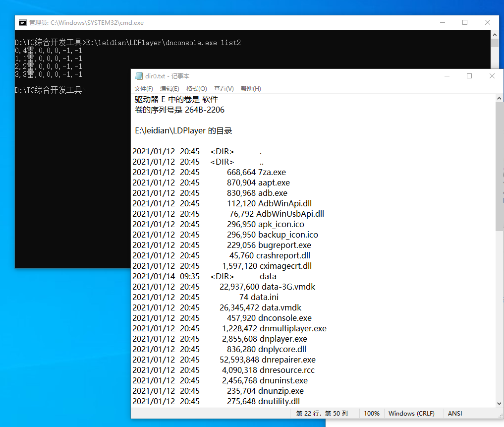The image size is (504, 427).
Task: Click the cmd.exe icon in the title bar
Action: click(23, 23)
